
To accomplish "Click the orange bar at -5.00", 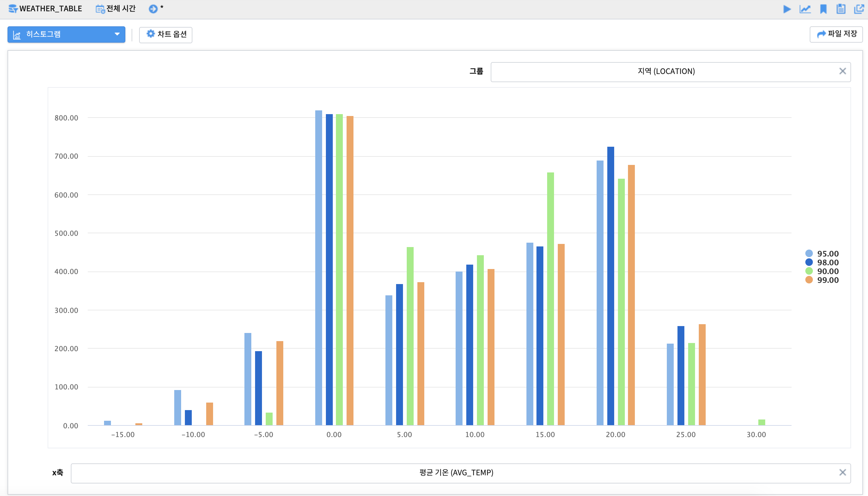I will (x=280, y=383).
